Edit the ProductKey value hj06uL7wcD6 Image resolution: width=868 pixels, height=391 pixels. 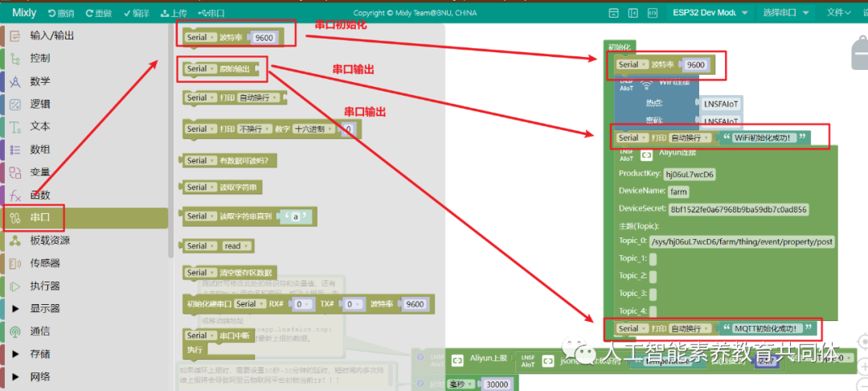pos(690,175)
